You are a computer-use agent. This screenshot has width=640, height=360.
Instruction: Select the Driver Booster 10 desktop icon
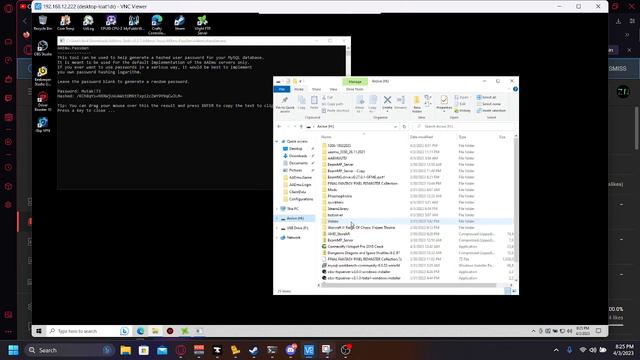point(43,101)
